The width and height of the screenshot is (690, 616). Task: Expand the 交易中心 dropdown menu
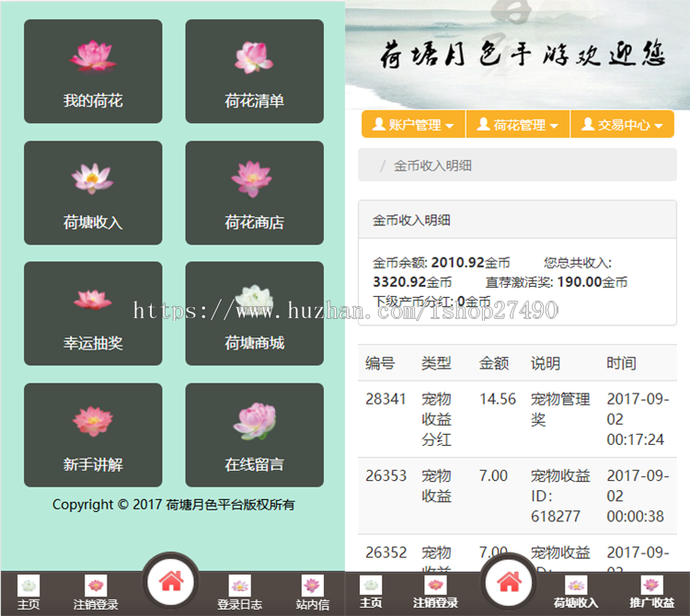pos(622,124)
